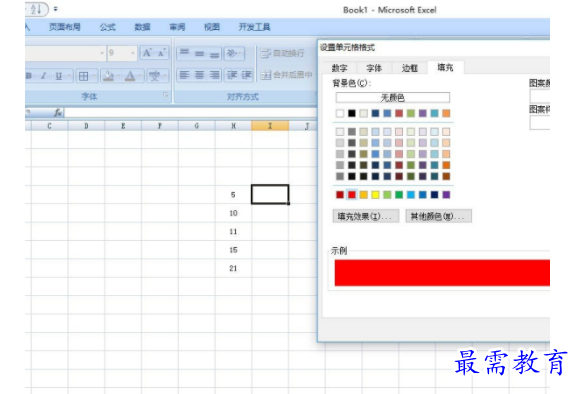
Task: Click the Shrink Font icon
Action: [x=162, y=53]
